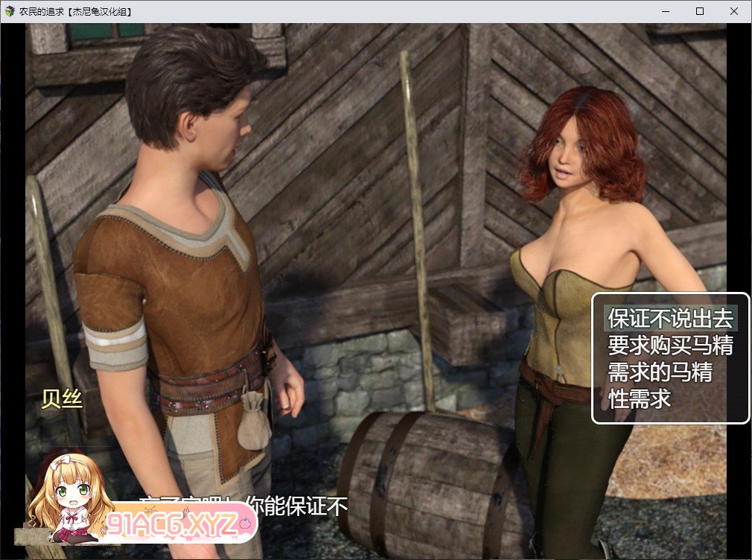This screenshot has height=560, width=752.
Task: Click the speaker name label "贝丝"
Action: pyautogui.click(x=63, y=400)
